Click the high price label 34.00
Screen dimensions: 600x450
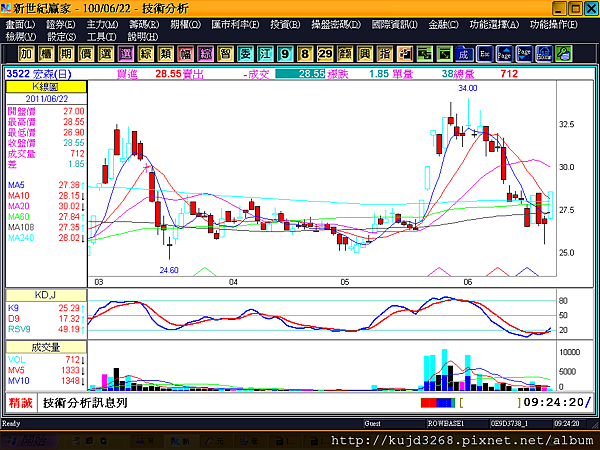point(468,88)
